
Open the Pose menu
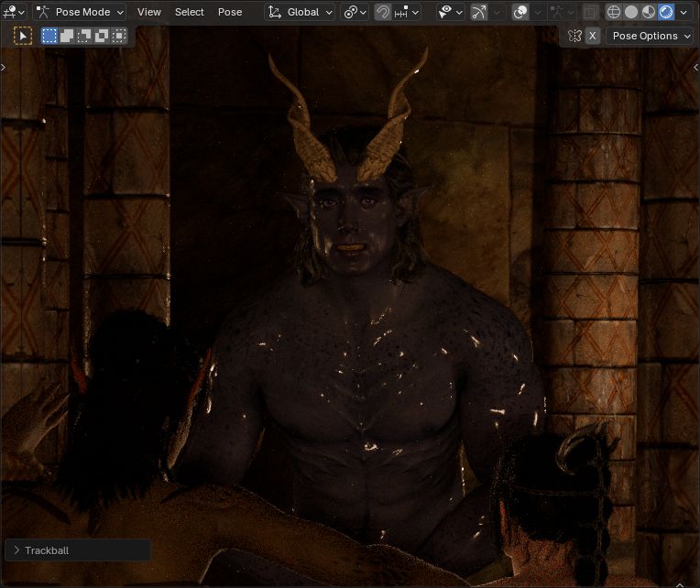click(x=230, y=12)
